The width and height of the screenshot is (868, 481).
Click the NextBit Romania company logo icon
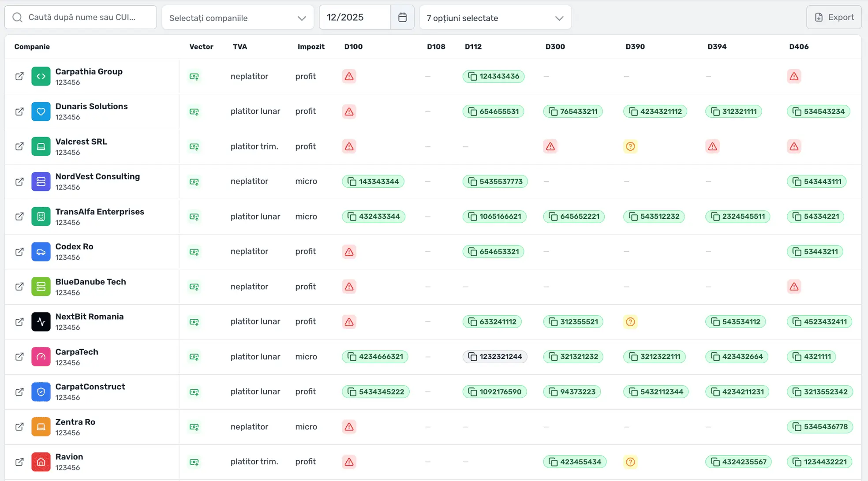coord(41,322)
